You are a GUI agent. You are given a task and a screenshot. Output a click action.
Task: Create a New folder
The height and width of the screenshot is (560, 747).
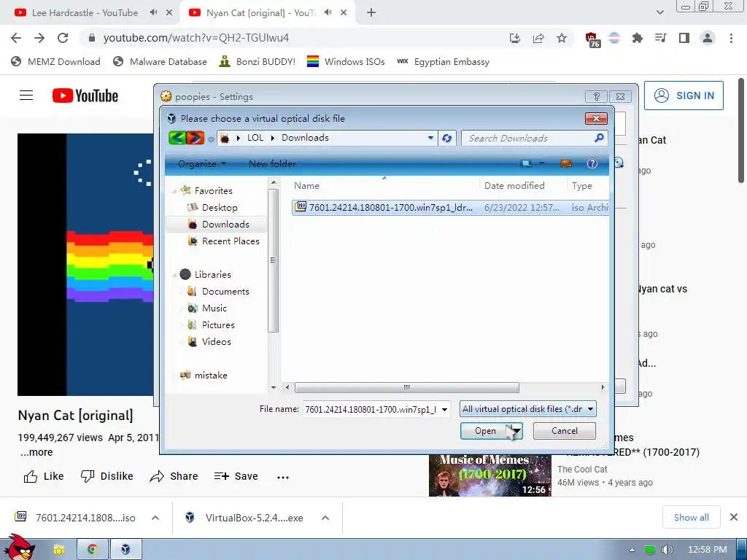(272, 164)
